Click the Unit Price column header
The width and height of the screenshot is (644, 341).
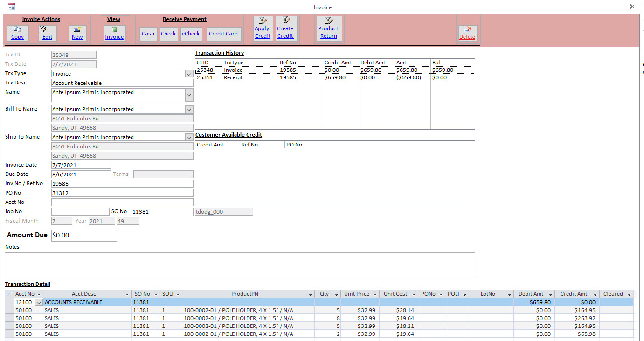[360, 294]
